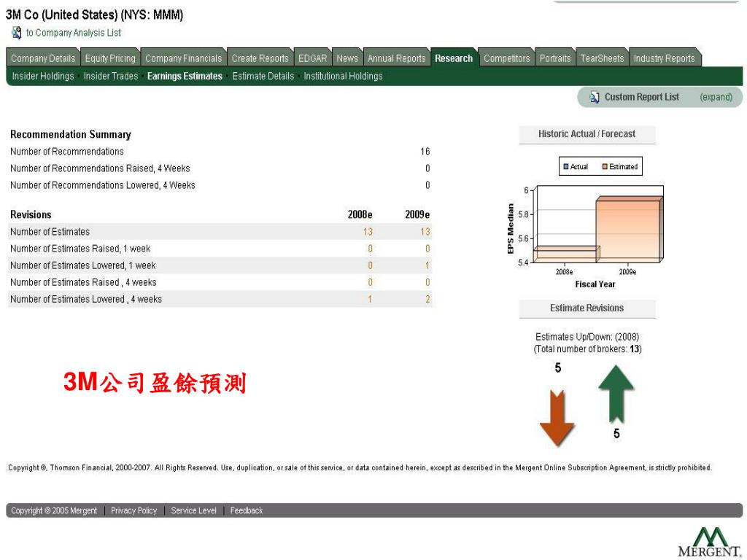Click the Recommendation Summary heading
747x560 pixels.
click(71, 135)
